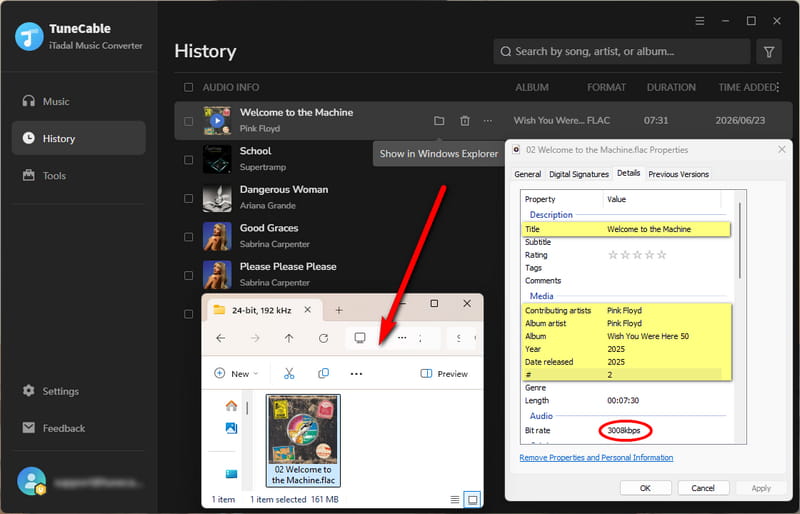
Task: Select the Details tab in Properties
Action: [628, 173]
